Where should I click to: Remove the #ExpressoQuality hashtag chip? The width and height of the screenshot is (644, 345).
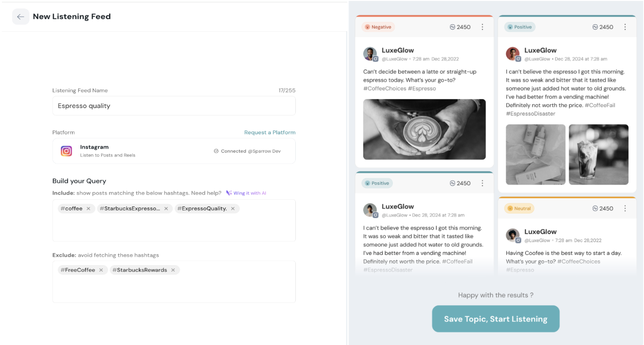(233, 208)
